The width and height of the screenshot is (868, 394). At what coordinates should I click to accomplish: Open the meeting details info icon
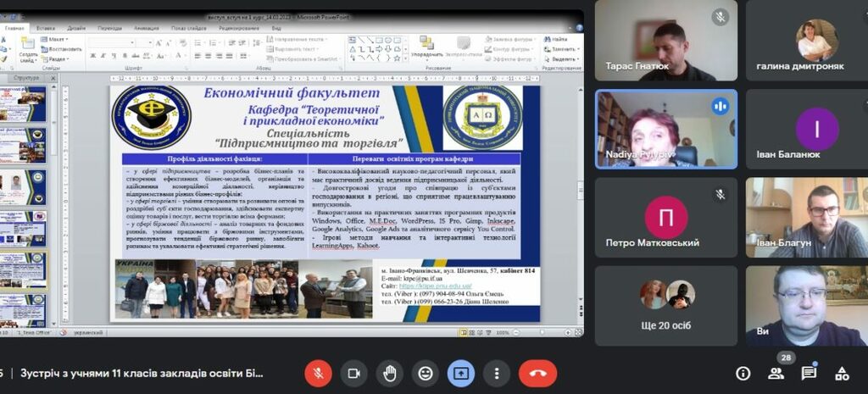coord(743,374)
